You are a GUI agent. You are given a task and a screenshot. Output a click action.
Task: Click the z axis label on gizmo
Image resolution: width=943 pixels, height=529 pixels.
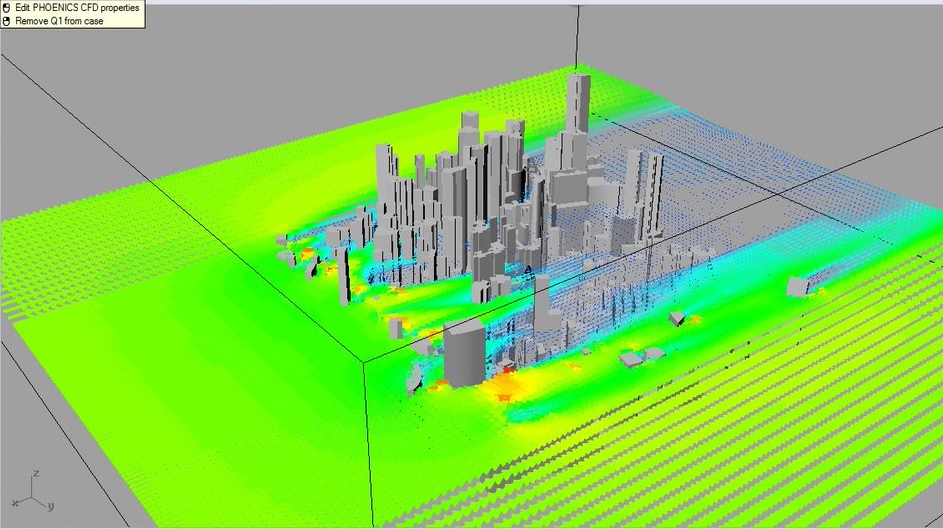click(35, 471)
